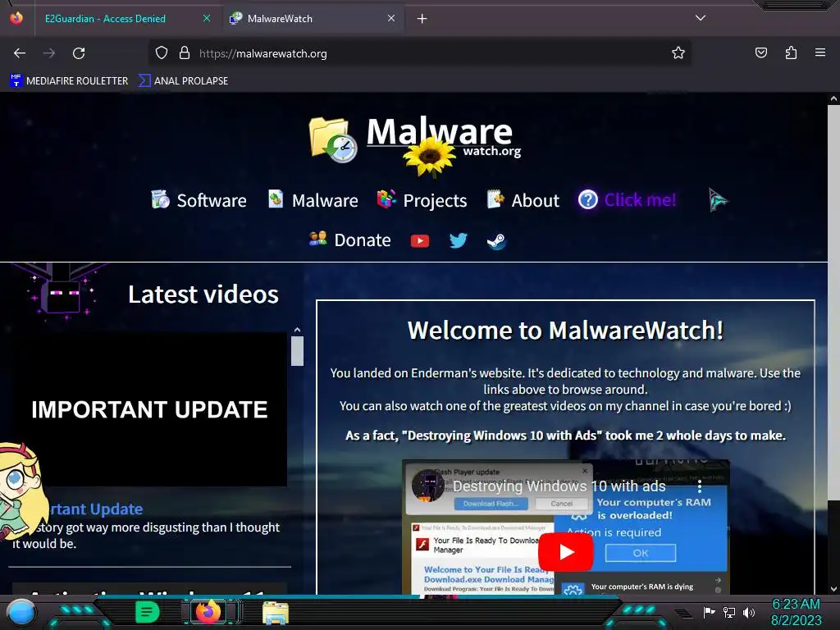Image resolution: width=840 pixels, height=630 pixels.
Task: Open the Donate page
Action: coord(350,240)
